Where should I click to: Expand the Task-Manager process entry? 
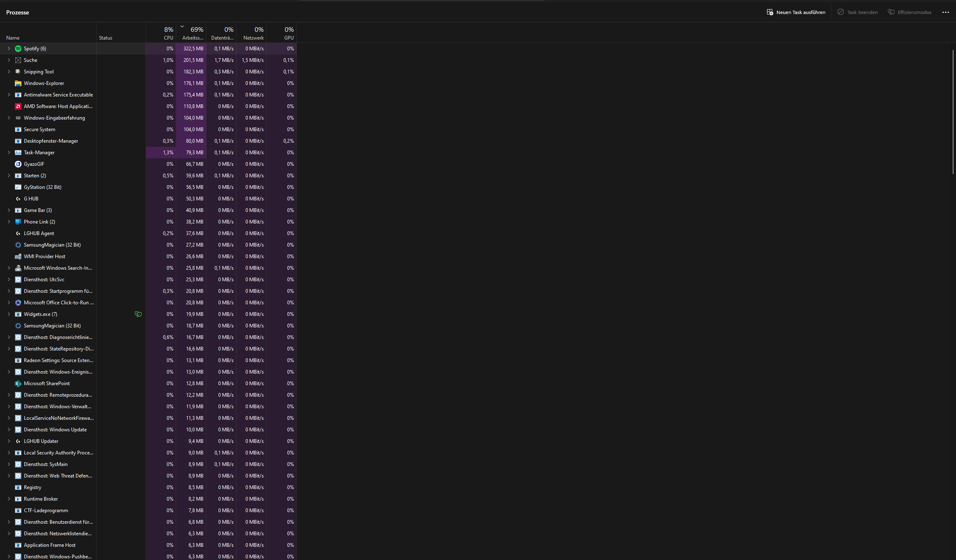[9, 153]
